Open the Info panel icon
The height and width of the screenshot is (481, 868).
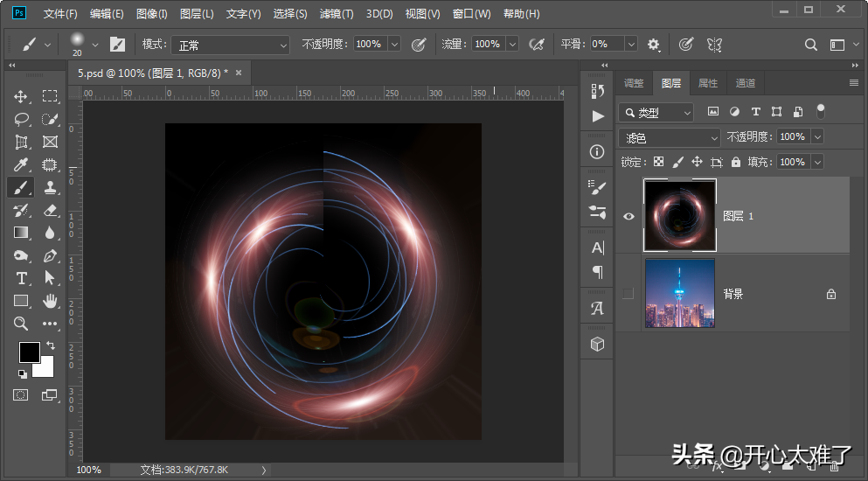(x=597, y=152)
